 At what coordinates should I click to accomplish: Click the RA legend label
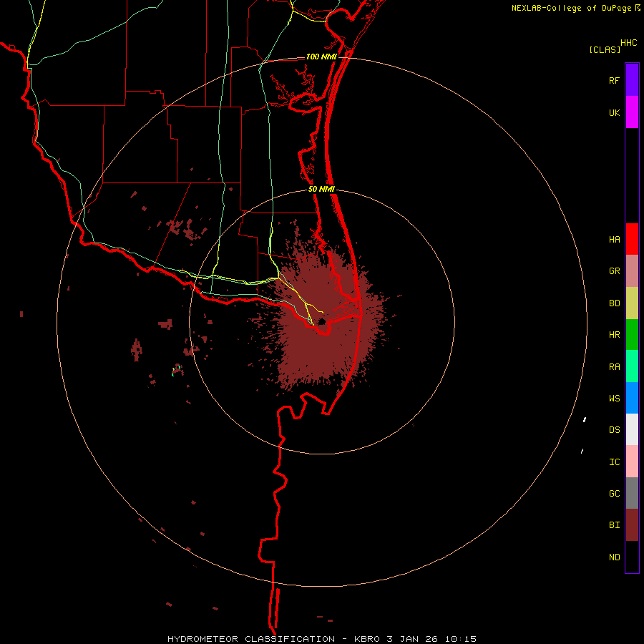click(614, 367)
